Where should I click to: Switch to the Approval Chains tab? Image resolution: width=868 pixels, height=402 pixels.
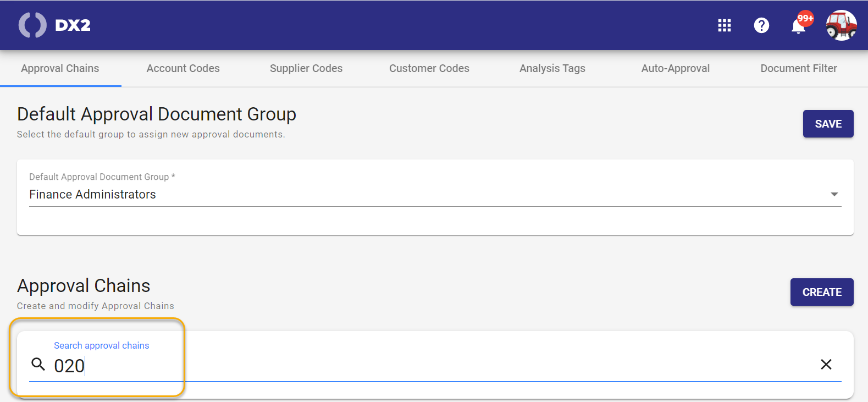click(x=60, y=69)
